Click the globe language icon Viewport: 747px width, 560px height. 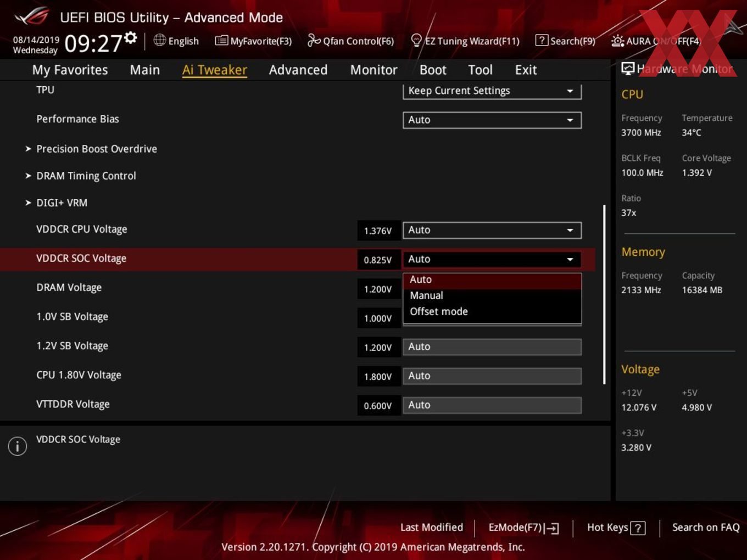tap(160, 40)
